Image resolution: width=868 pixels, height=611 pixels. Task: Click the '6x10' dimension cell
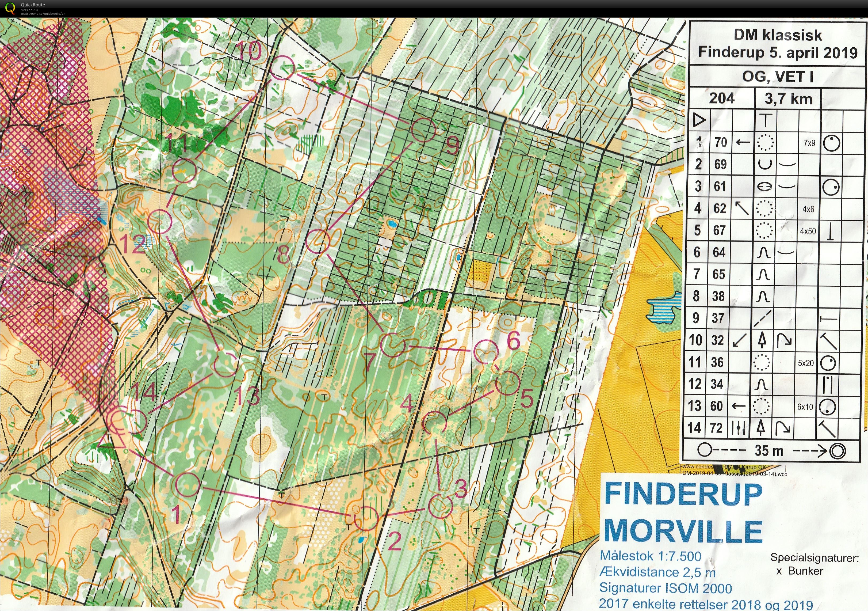coord(805,407)
